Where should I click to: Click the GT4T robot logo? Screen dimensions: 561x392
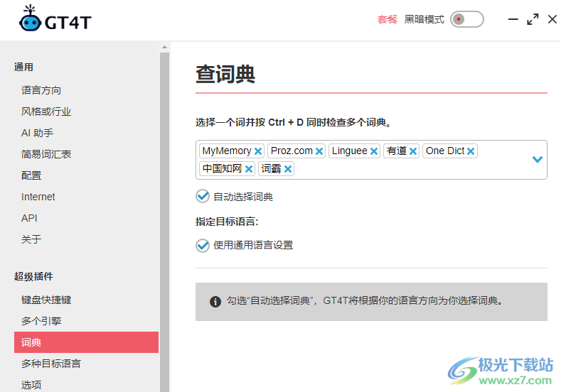[30, 18]
